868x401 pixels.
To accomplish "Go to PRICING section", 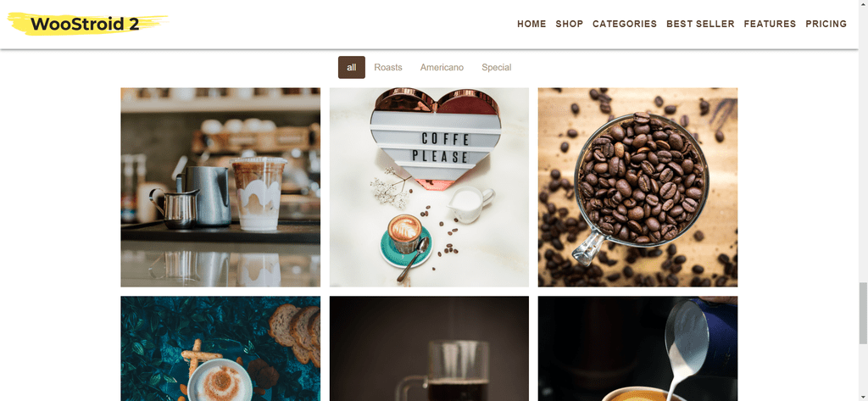I will click(x=826, y=24).
